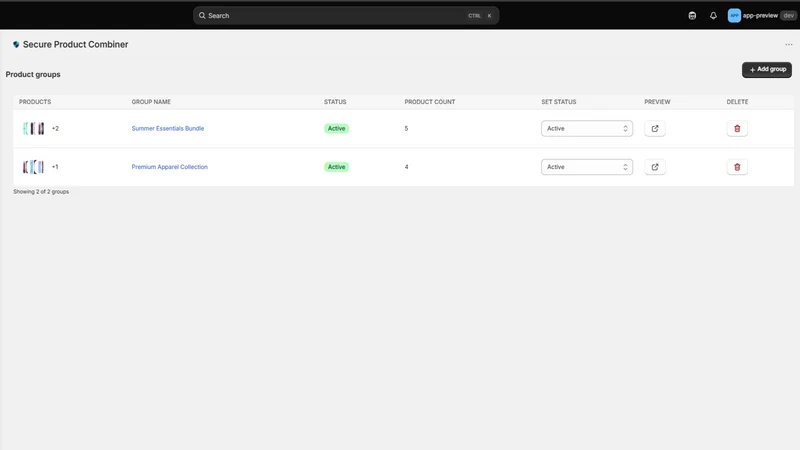
Task: Click the Active badge for Summer Essentials Bundle
Action: [x=336, y=129]
